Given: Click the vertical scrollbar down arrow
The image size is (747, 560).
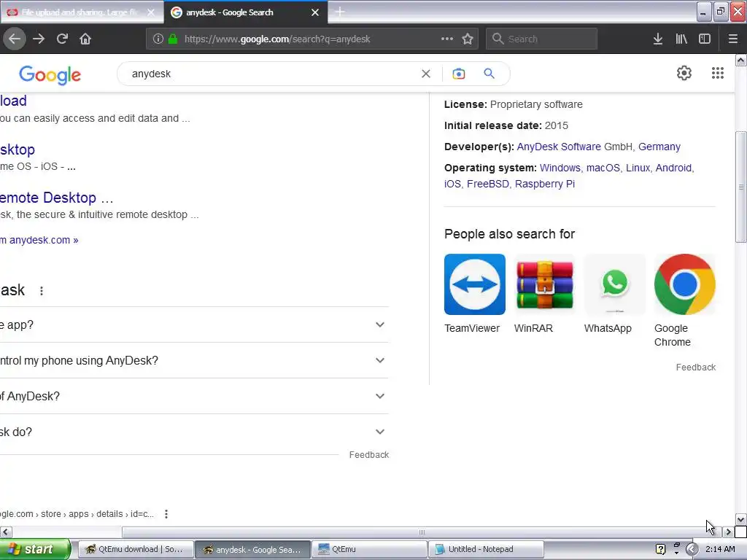Looking at the screenshot, I should [741, 519].
